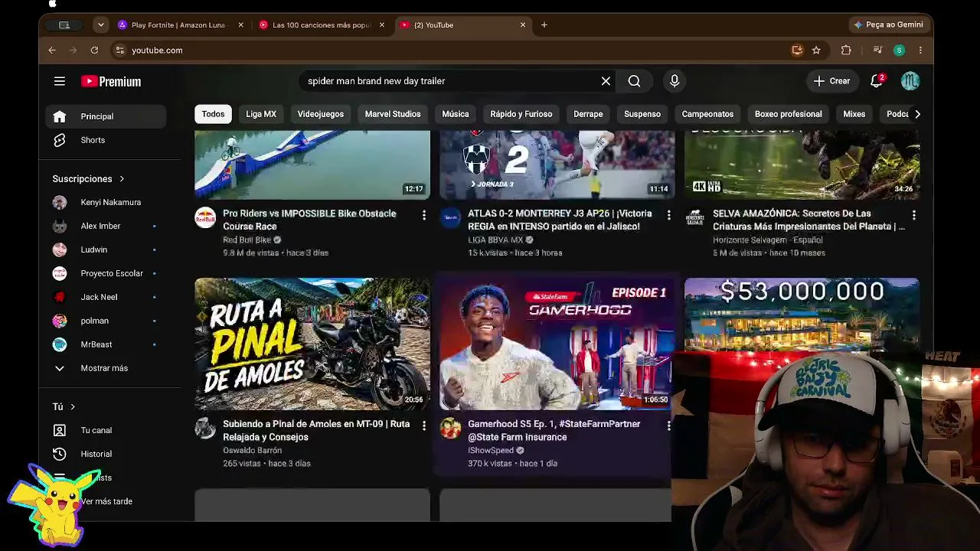The image size is (980, 551).
Task: Open Red Bull Bike channel avatar
Action: (x=205, y=218)
